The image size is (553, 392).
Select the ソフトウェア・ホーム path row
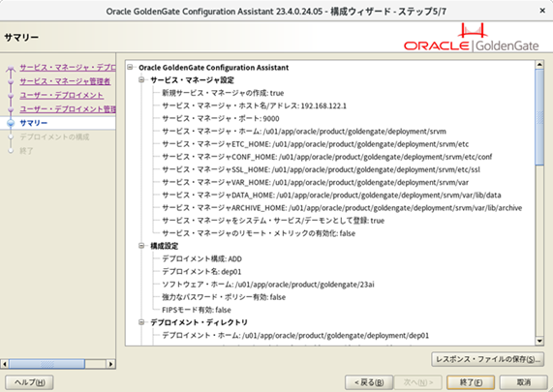point(268,285)
